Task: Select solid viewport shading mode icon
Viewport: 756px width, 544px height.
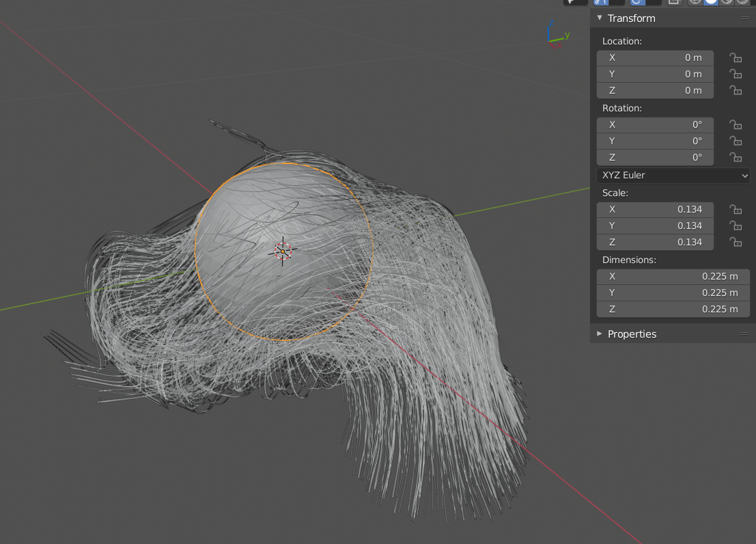Action: [x=711, y=2]
